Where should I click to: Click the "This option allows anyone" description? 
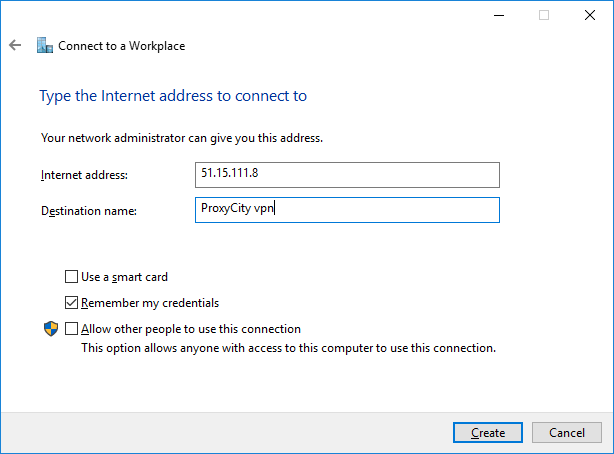pos(288,348)
